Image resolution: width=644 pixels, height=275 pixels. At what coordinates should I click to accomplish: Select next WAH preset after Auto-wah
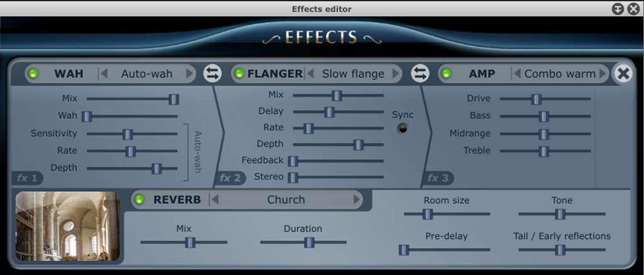click(x=190, y=74)
